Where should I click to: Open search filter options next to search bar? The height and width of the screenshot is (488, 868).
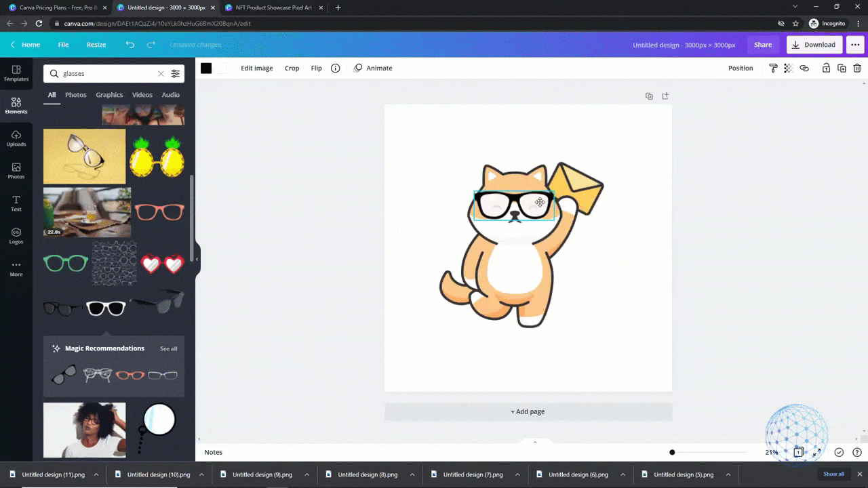(x=175, y=73)
